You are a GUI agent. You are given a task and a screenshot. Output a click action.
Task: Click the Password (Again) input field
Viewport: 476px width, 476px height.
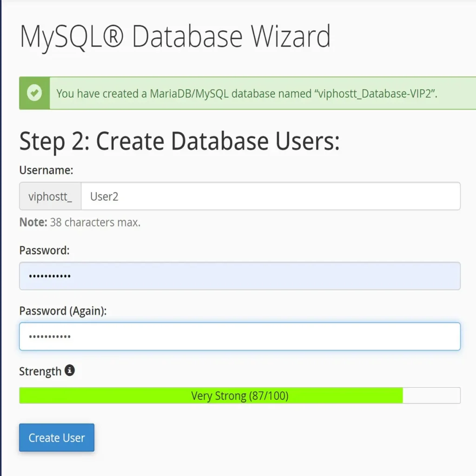pos(240,336)
